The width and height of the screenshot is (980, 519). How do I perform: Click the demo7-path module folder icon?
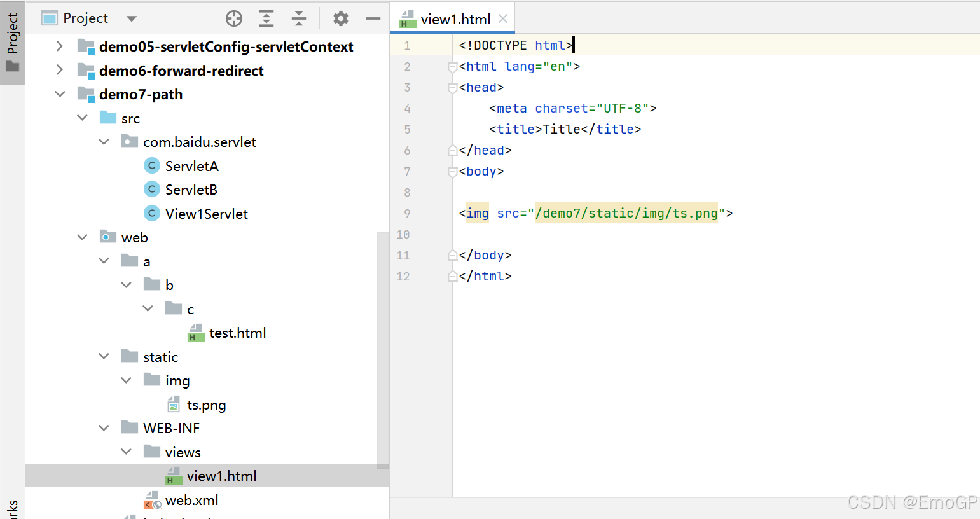(86, 94)
